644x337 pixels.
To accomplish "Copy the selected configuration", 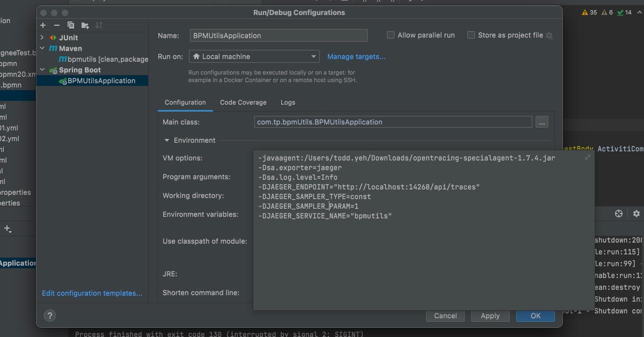I will (71, 25).
